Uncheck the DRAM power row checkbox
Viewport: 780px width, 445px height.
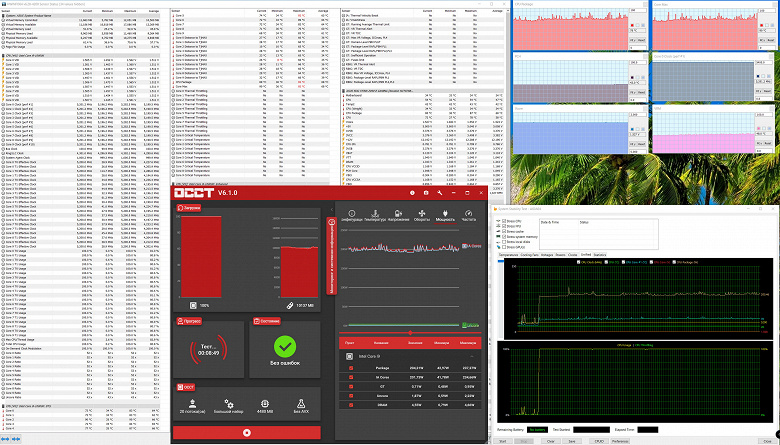(351, 405)
